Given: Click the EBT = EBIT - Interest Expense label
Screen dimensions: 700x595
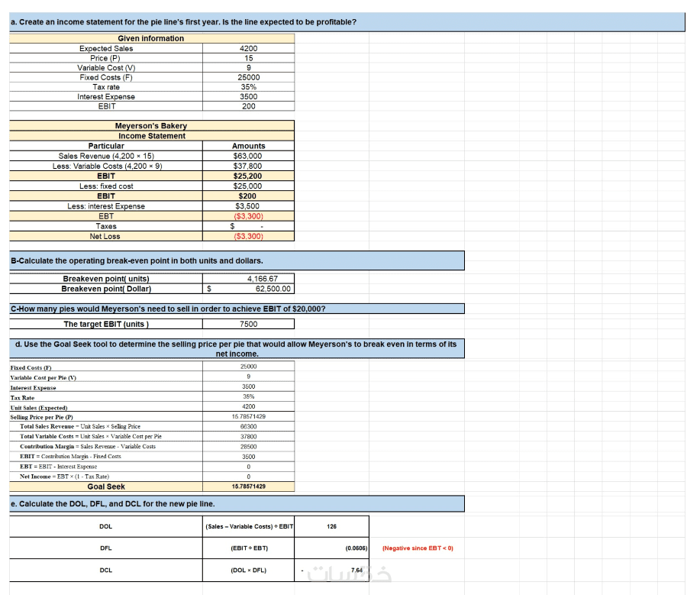Looking at the screenshot, I should 106,467.
